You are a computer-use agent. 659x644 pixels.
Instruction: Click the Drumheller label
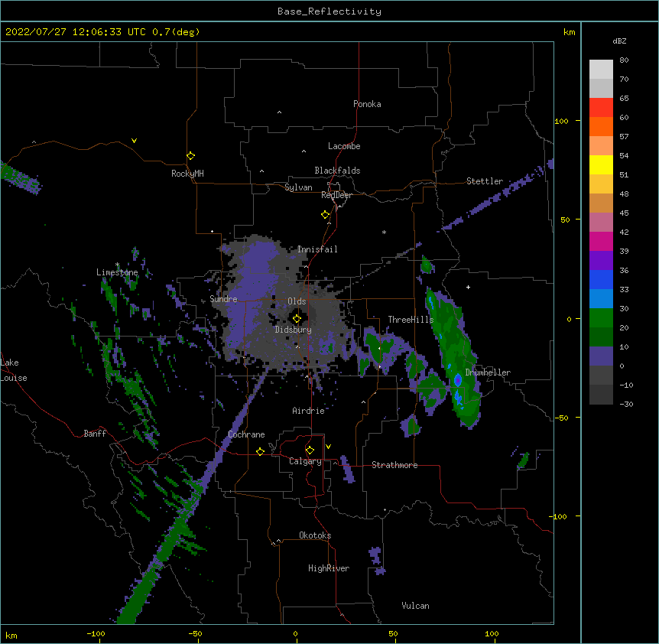point(488,372)
